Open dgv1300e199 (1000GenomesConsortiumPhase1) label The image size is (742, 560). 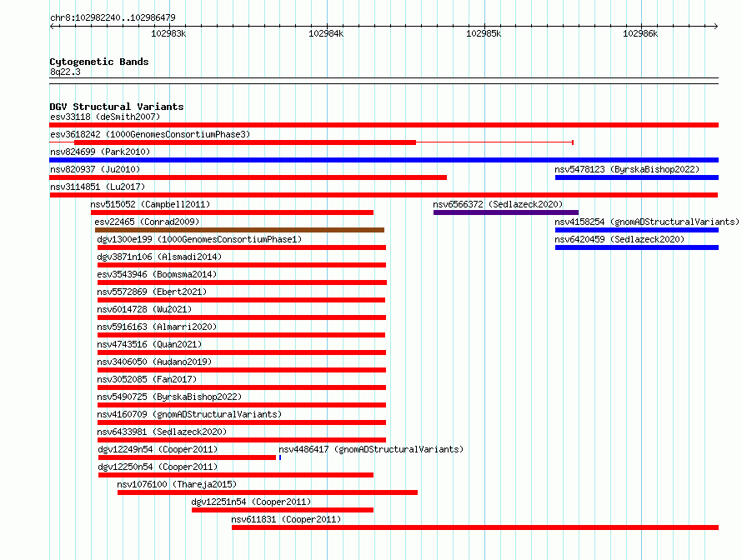tap(199, 239)
